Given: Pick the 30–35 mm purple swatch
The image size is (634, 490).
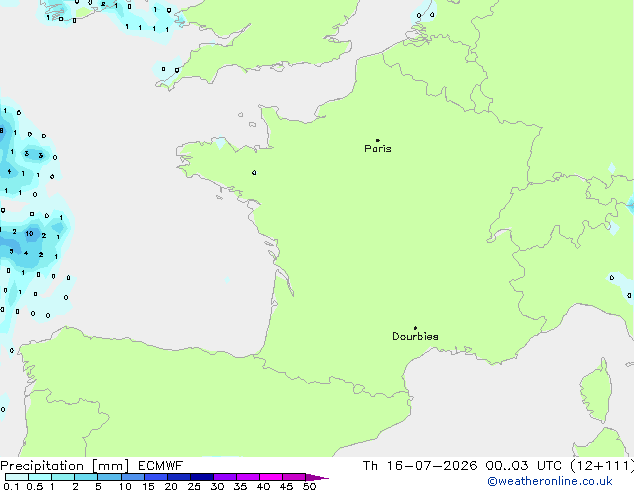Looking at the screenshot, I should point(225,477).
